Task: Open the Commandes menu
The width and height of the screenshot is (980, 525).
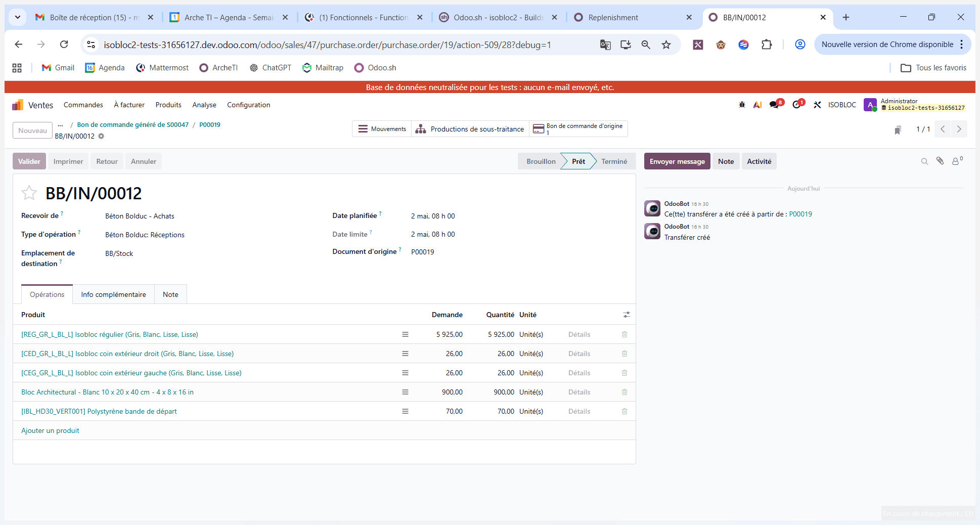Action: (83, 105)
